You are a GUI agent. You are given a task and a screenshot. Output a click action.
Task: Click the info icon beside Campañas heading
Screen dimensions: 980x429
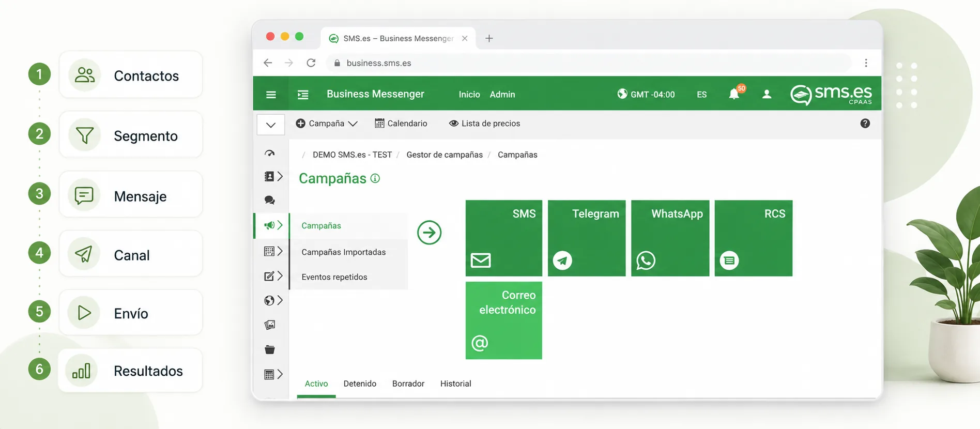point(375,178)
